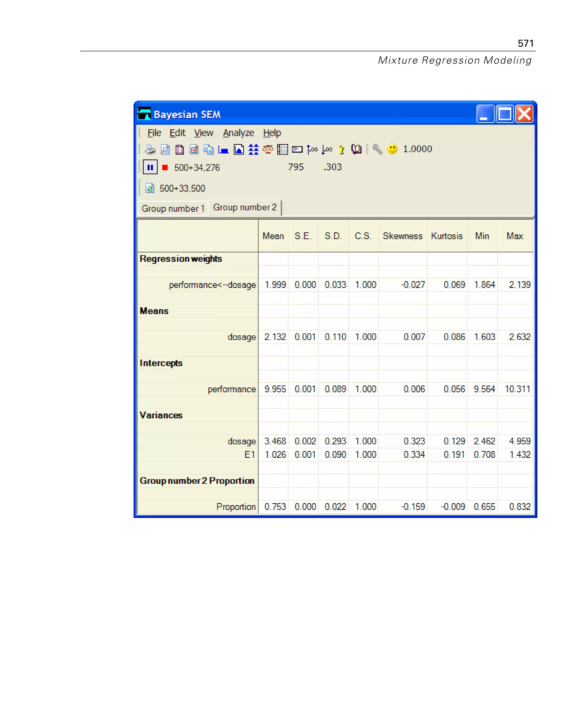Click the Means section heading
Screen dimensions: 588x722
[154, 311]
